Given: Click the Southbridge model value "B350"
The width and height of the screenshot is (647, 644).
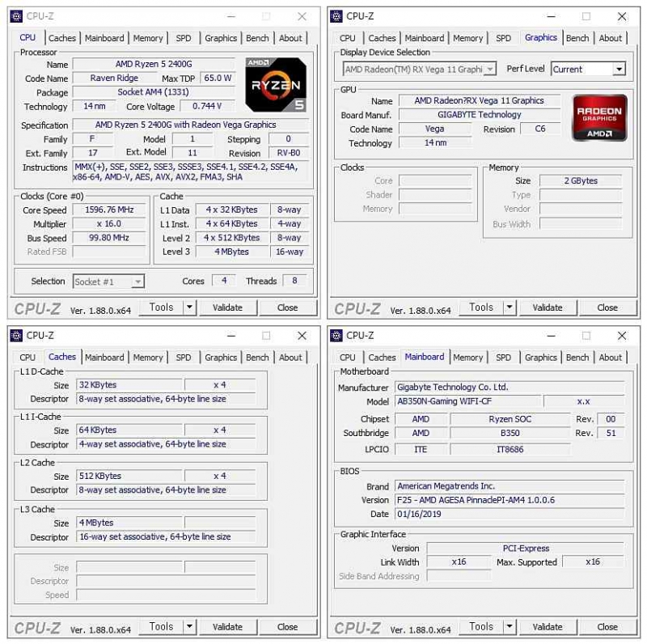Looking at the screenshot, I should click(510, 433).
